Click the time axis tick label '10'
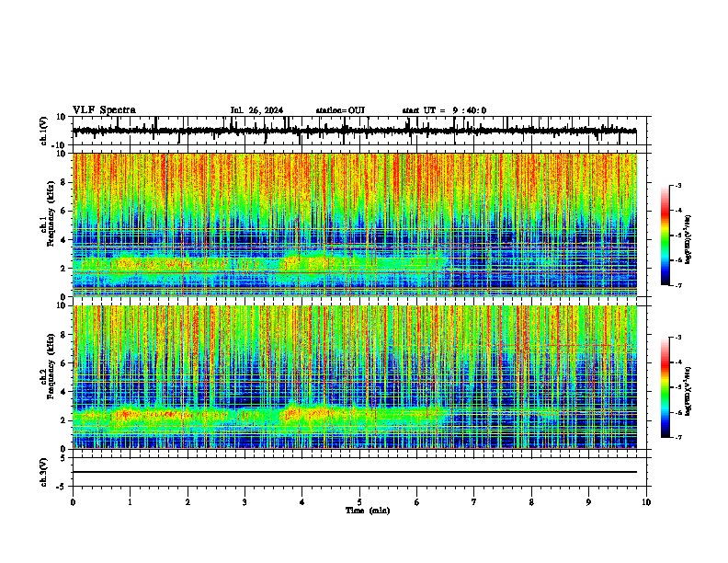 (646, 502)
